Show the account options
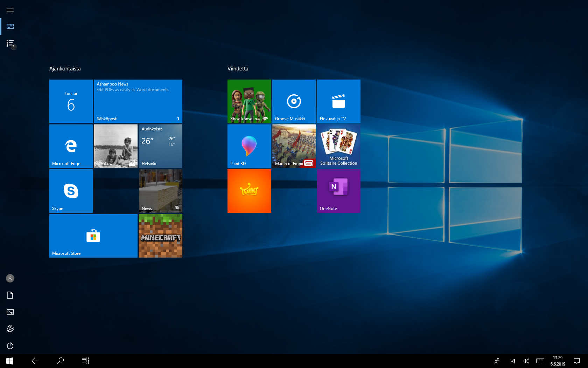 10,278
